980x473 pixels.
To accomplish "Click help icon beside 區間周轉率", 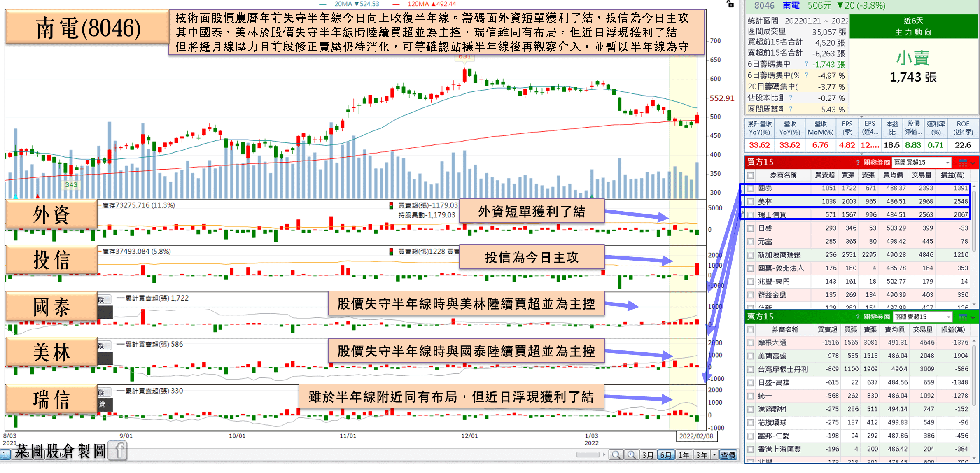I will coord(791,109).
